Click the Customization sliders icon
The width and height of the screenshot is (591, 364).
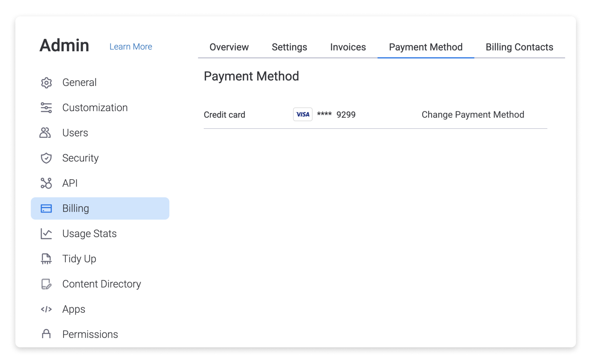point(46,108)
